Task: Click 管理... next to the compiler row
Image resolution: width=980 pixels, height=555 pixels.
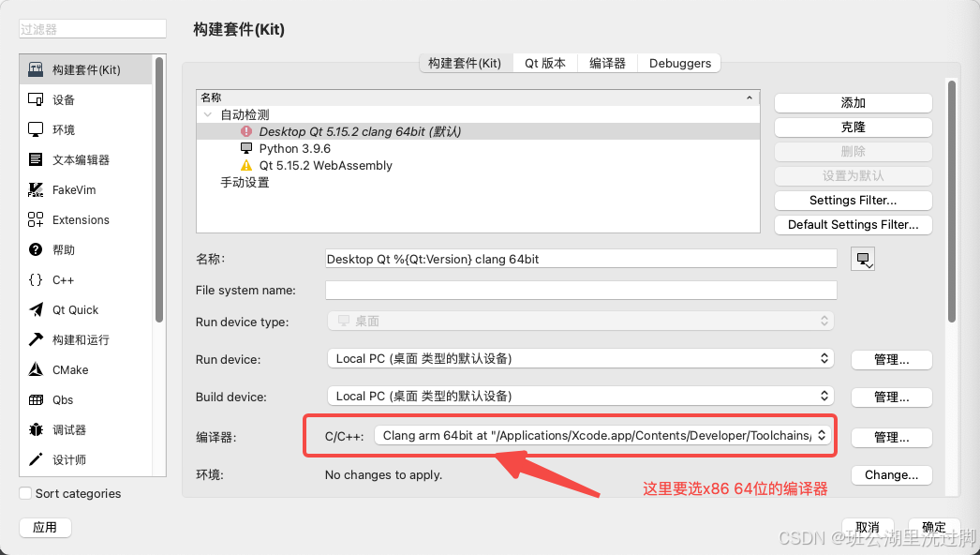Action: (x=891, y=438)
